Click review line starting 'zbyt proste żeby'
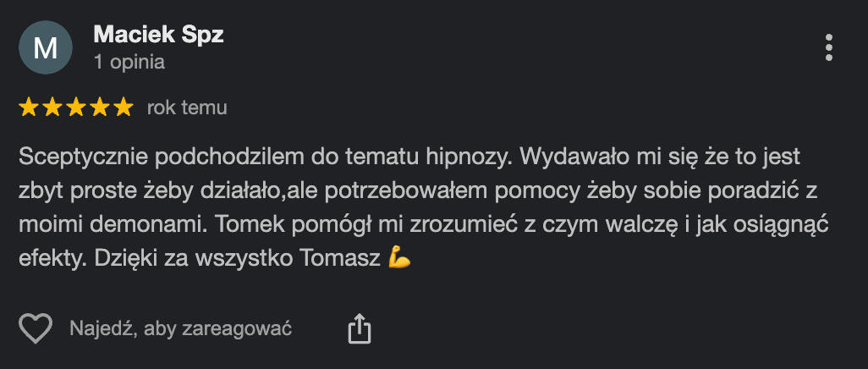 (x=419, y=191)
